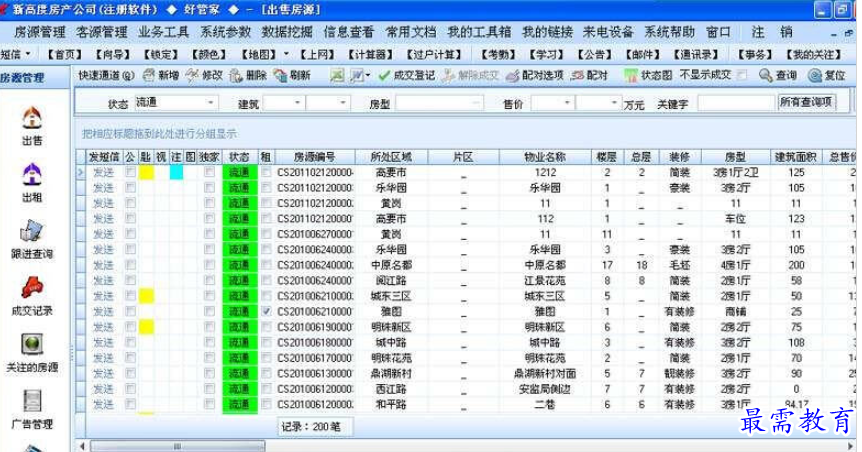Open the 成交记录 sidebar icon
The height and width of the screenshot is (452, 862).
[x=32, y=288]
